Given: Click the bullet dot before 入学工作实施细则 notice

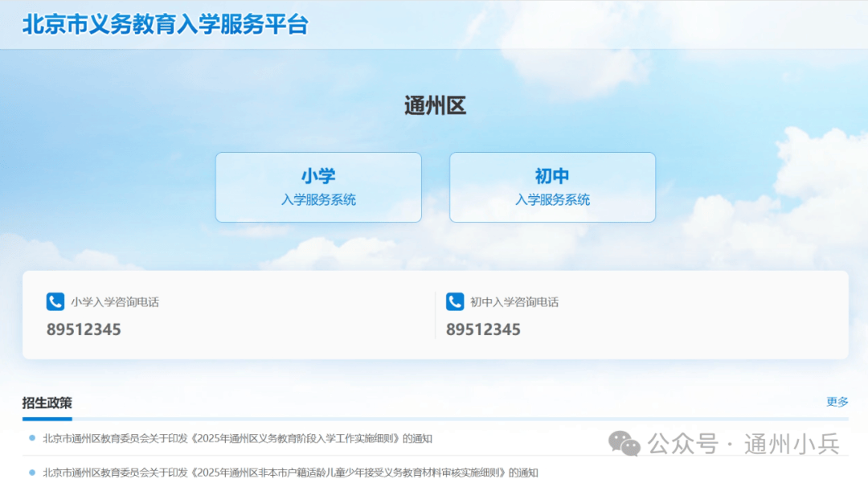Looking at the screenshot, I should (x=32, y=438).
